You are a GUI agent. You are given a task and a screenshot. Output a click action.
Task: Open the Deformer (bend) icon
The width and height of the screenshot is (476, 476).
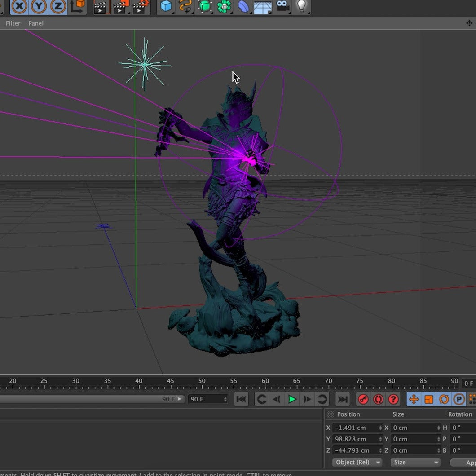point(243,6)
